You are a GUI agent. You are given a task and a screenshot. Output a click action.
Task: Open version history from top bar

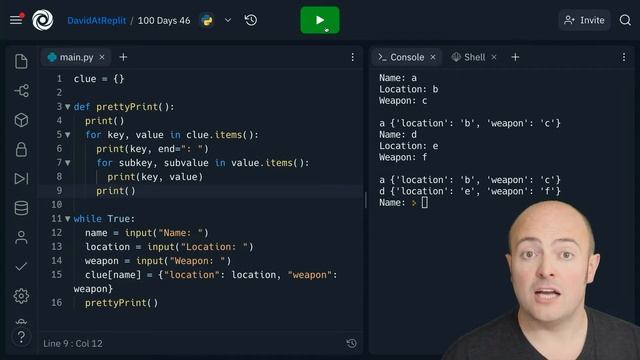tap(251, 20)
